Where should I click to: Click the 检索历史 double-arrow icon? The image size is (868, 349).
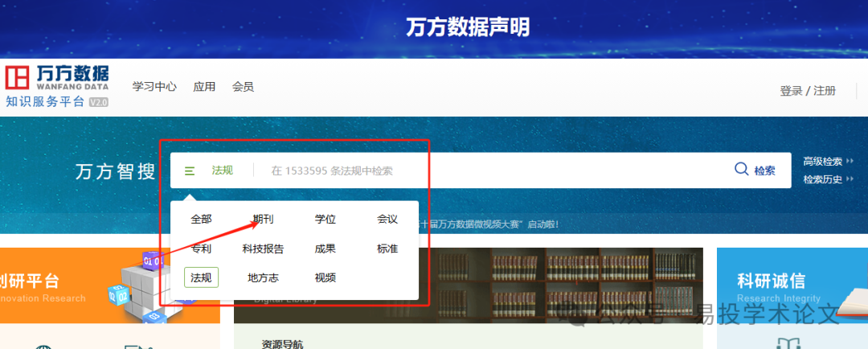tap(850, 179)
